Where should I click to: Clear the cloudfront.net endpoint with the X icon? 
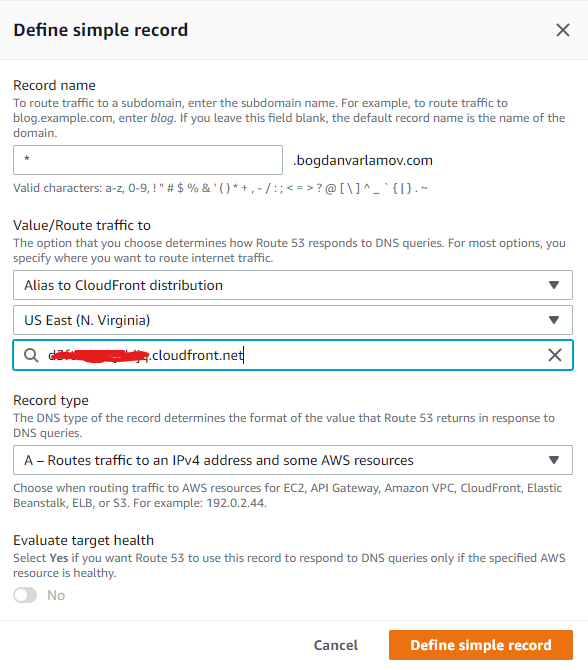[555, 355]
